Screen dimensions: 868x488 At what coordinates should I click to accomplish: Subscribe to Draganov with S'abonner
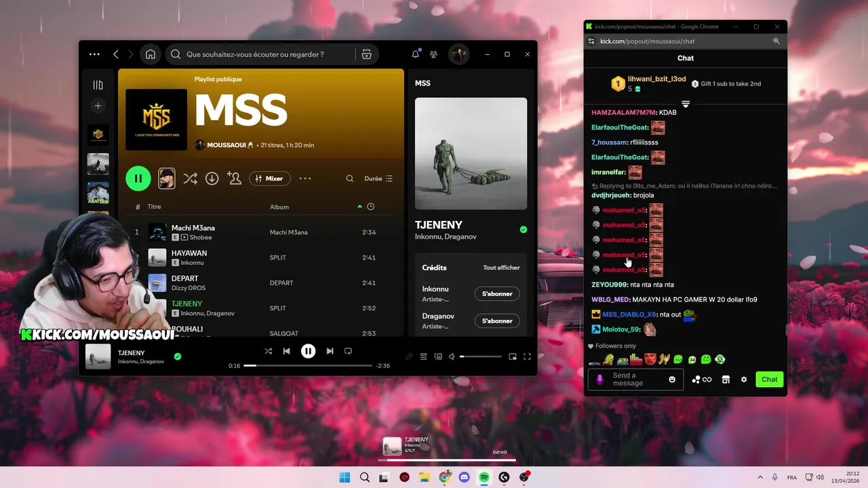point(497,321)
